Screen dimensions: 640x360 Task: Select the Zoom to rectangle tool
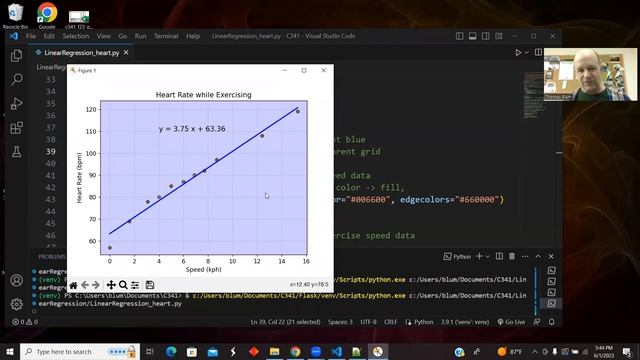click(123, 285)
